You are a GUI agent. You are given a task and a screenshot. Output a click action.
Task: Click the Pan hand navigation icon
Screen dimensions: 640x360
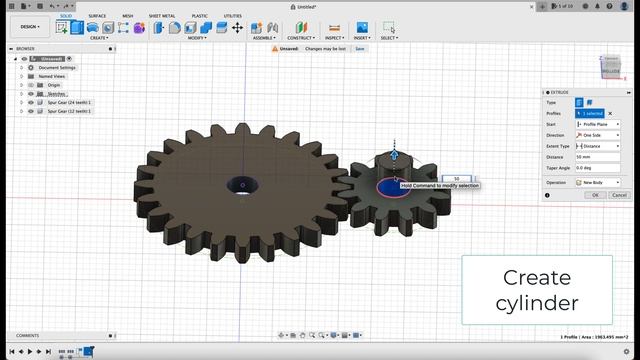[x=302, y=335]
